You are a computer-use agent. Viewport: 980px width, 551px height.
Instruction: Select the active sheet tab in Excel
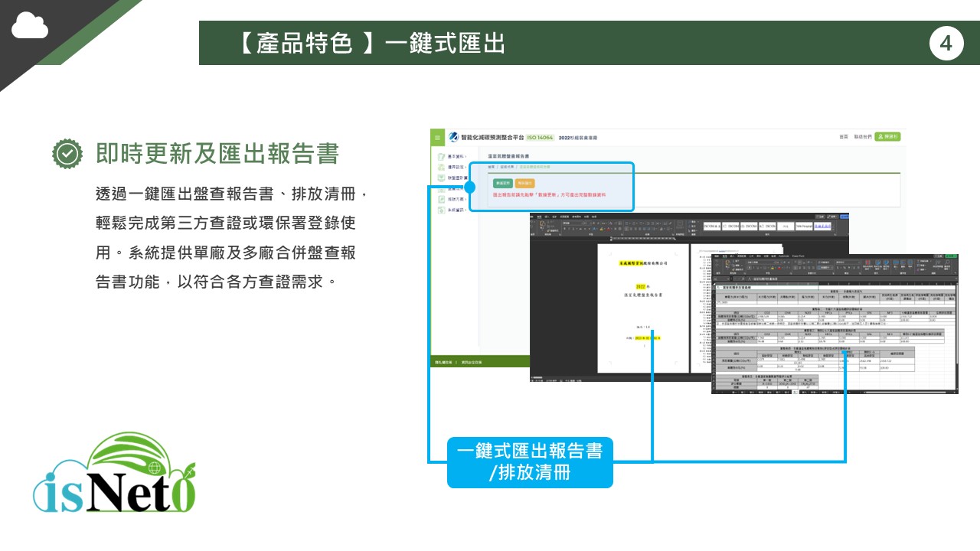click(x=797, y=390)
